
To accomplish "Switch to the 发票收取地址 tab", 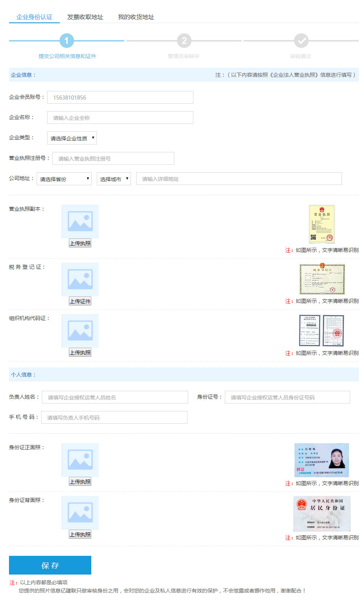I will [85, 17].
